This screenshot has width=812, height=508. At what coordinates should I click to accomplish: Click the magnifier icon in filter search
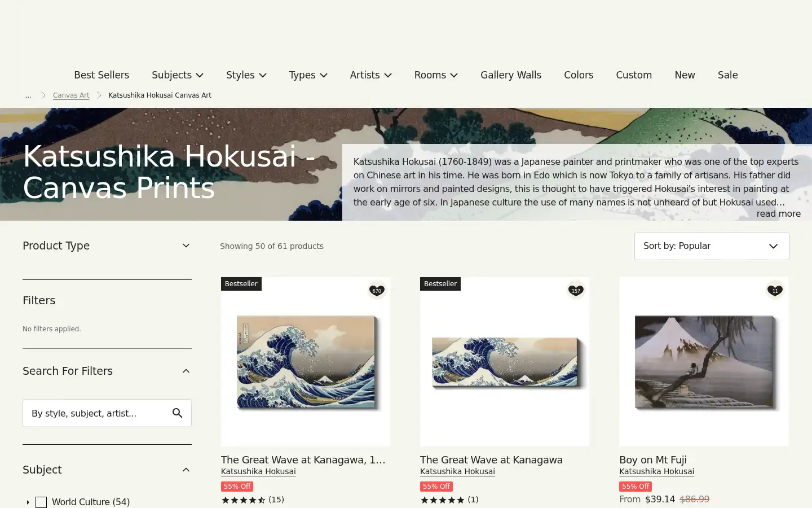(178, 413)
